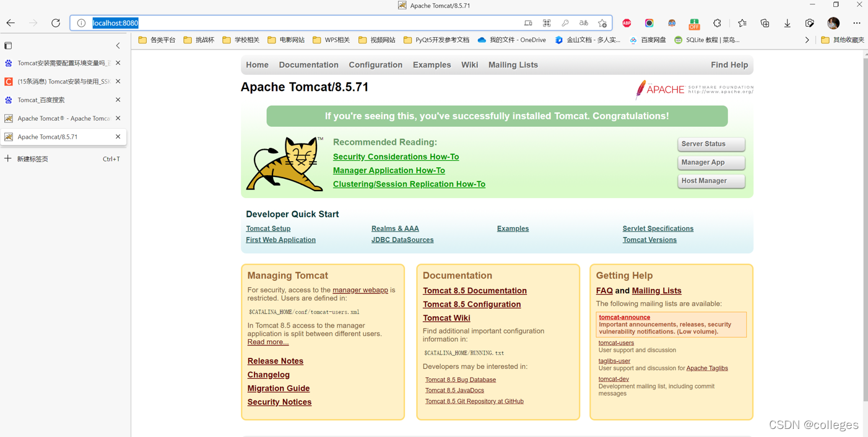The height and width of the screenshot is (437, 868).
Task: Open the Examples nav item in top bar
Action: pos(432,65)
